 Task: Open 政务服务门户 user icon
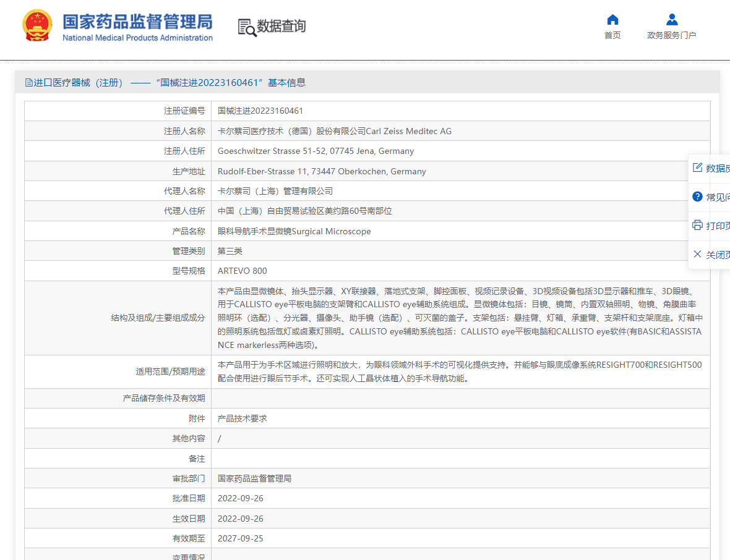click(672, 20)
